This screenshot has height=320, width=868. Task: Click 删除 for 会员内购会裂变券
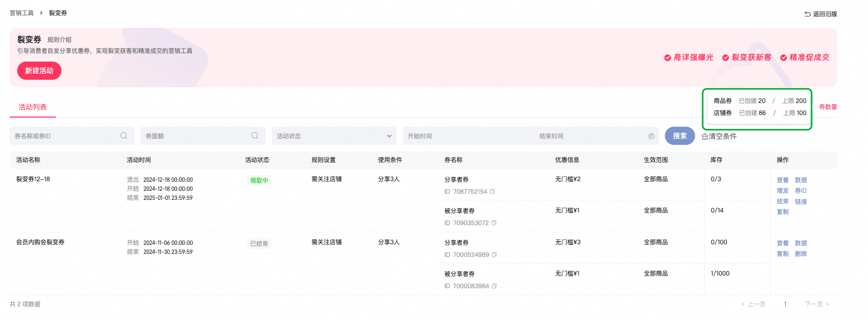pyautogui.click(x=801, y=254)
